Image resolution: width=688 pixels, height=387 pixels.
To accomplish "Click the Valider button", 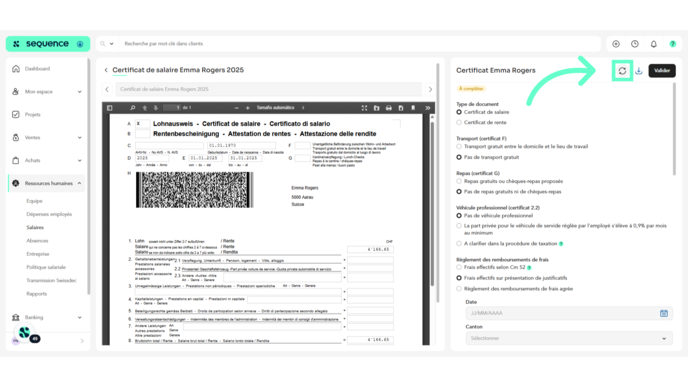I will point(662,71).
